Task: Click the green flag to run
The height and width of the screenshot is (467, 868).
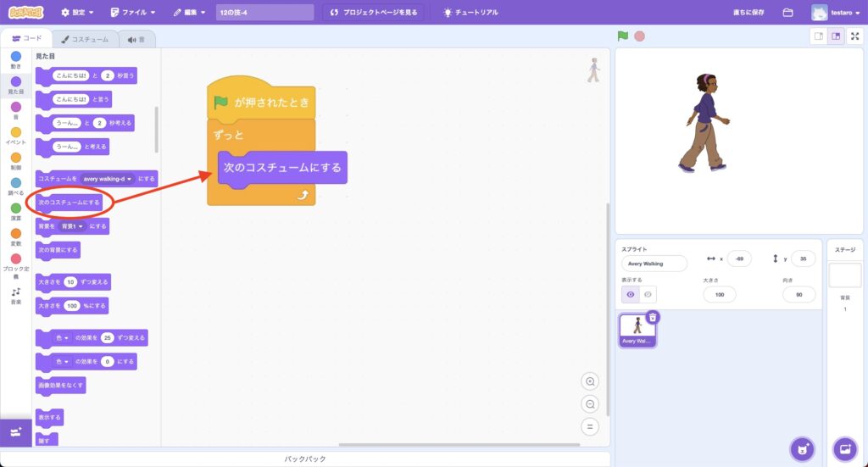Action: click(x=623, y=36)
